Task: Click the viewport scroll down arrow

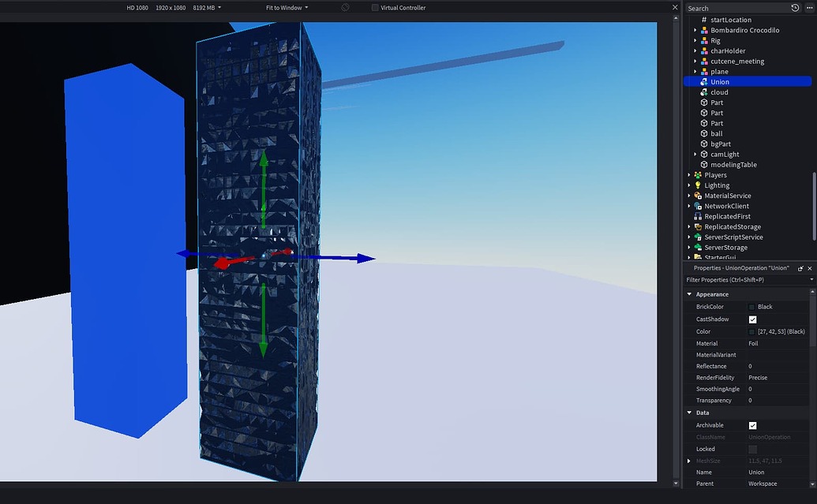Action: click(x=676, y=483)
